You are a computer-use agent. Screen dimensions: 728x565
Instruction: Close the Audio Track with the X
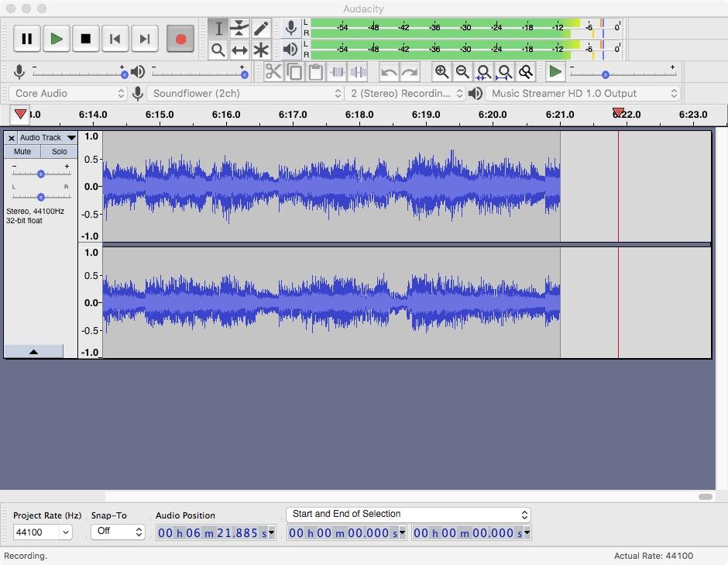point(12,138)
